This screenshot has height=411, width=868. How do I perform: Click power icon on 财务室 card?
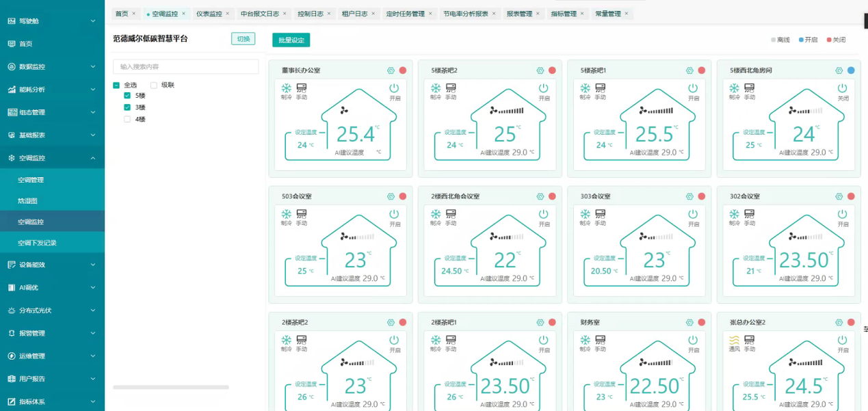(x=693, y=340)
